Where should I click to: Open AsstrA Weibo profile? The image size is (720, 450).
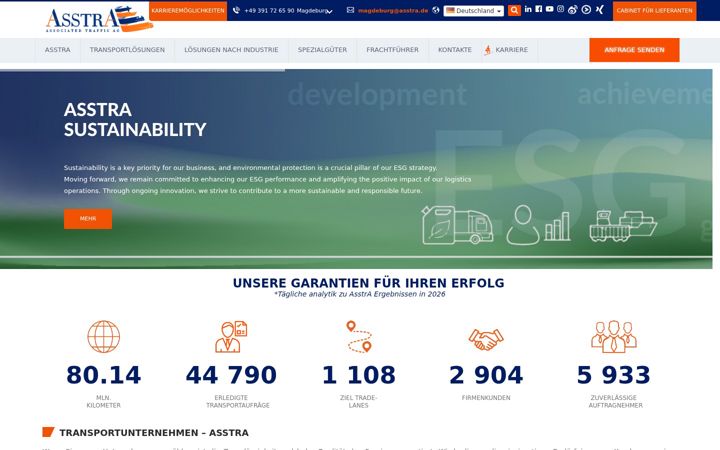click(573, 10)
